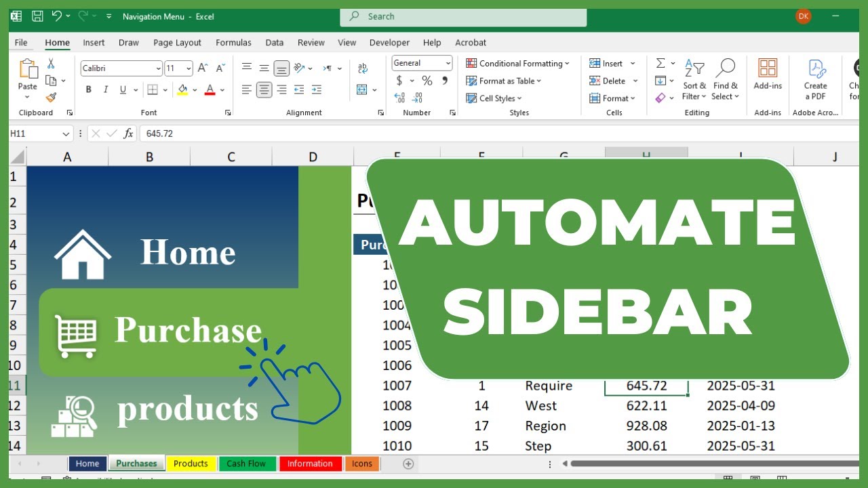Apply yellow fill color to the cell

point(182,89)
